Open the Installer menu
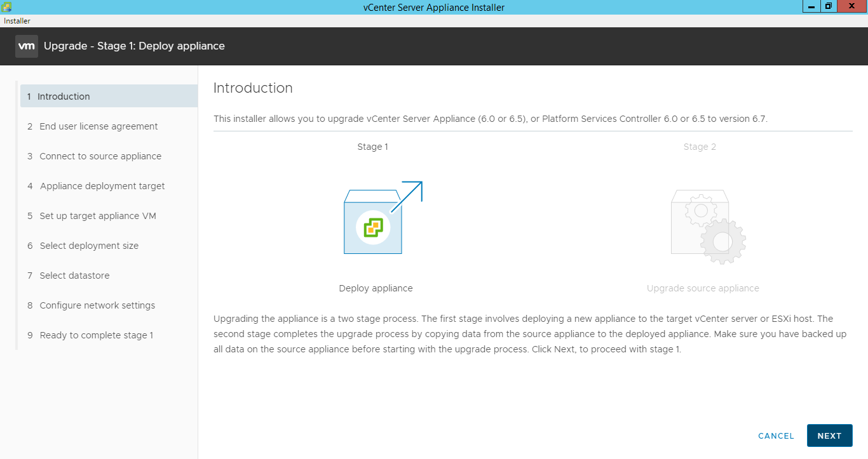The width and height of the screenshot is (868, 459). point(17,20)
